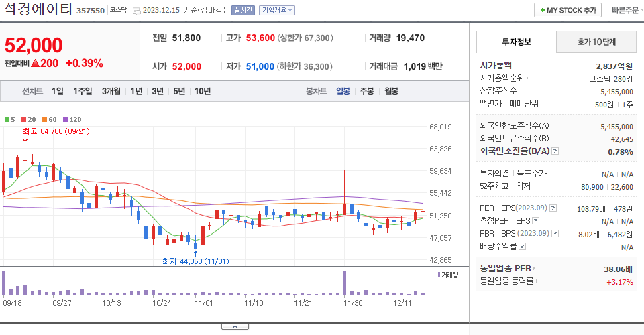The image size is (644, 335).
Task: Select 3년 line chart period
Action: point(157,91)
